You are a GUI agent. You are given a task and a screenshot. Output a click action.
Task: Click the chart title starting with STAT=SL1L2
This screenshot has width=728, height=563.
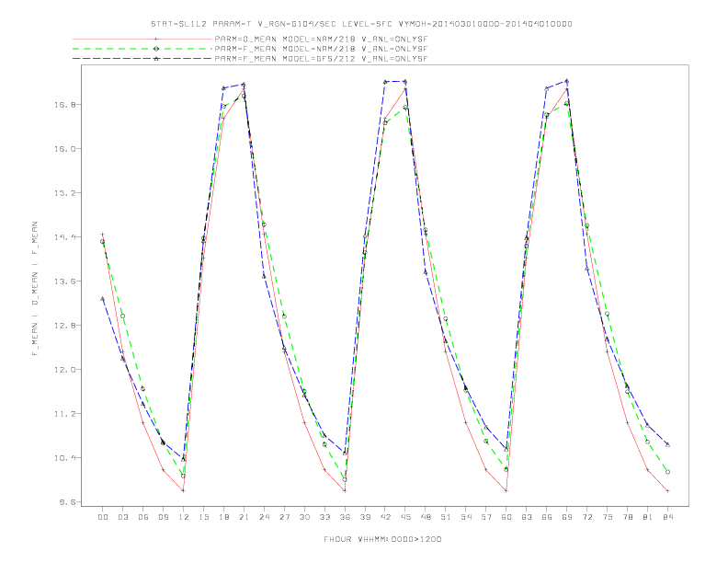(361, 24)
